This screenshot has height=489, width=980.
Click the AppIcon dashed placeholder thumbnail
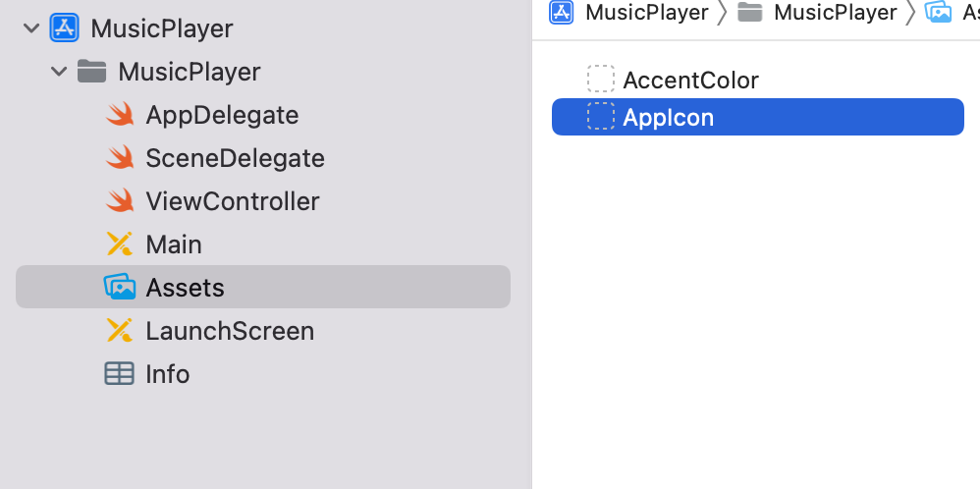click(601, 116)
